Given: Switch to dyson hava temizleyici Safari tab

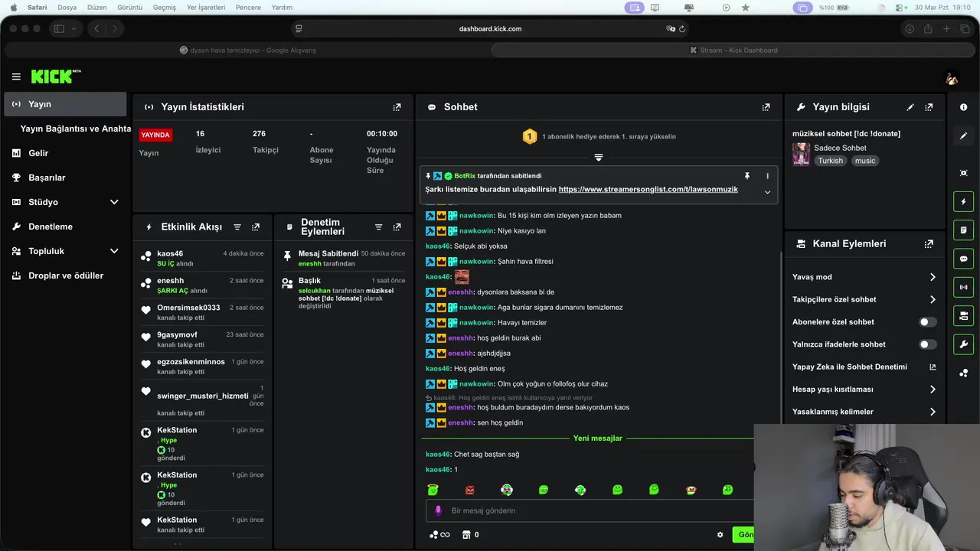Looking at the screenshot, I should [247, 50].
